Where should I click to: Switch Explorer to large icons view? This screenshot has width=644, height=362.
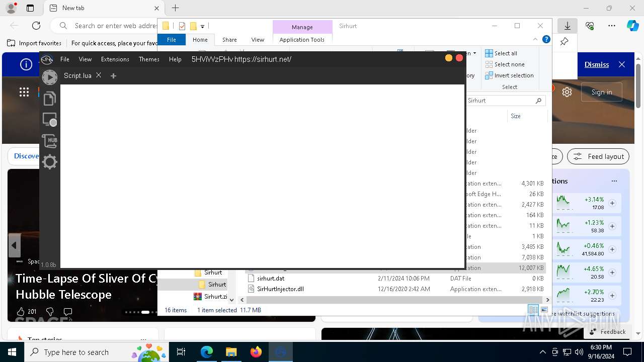click(544, 310)
